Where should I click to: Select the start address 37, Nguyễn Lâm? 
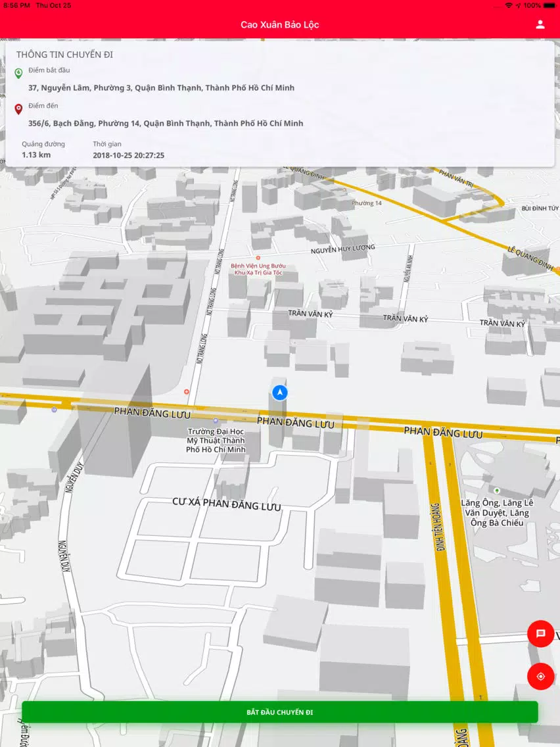(x=161, y=87)
